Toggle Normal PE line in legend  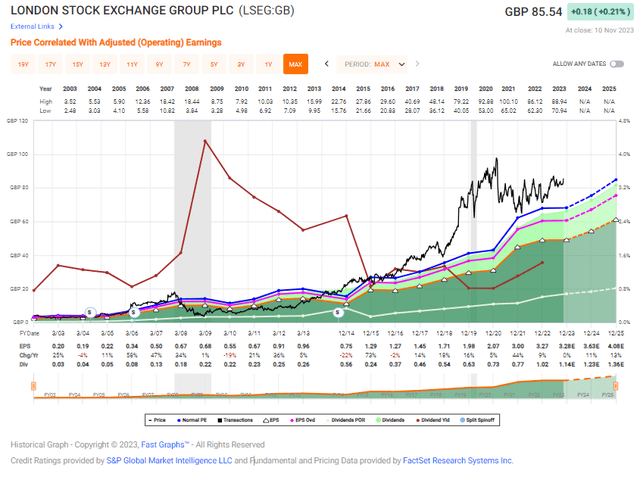(192, 420)
